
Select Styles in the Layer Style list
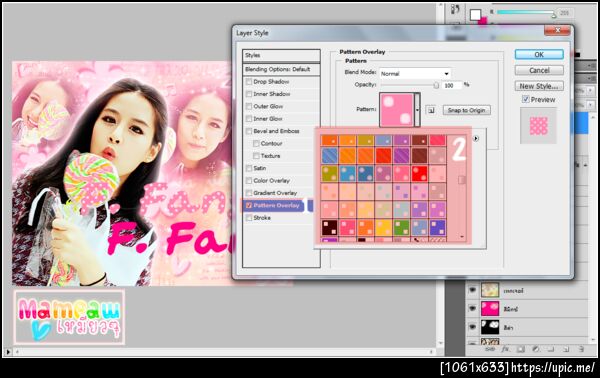(281, 55)
